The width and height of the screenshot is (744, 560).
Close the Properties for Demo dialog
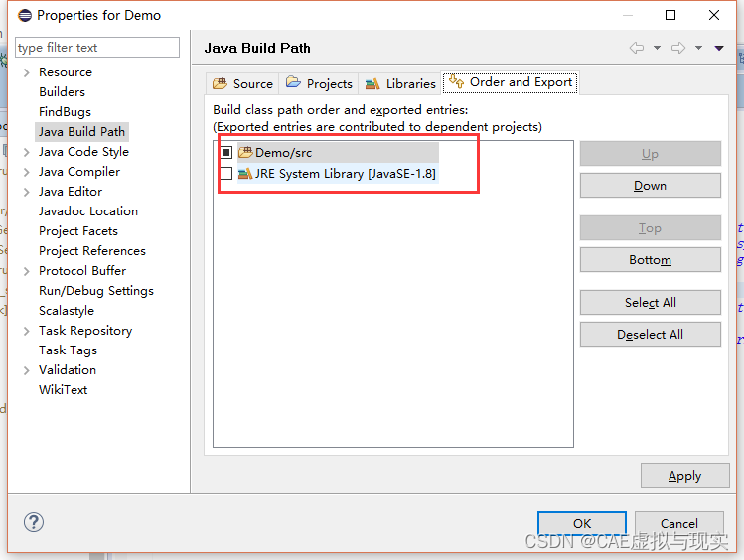pyautogui.click(x=714, y=15)
